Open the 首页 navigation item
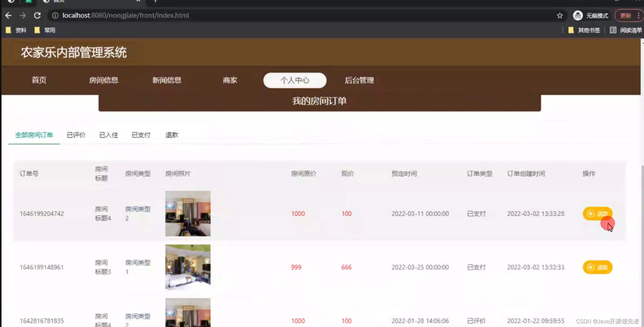This screenshot has width=644, height=327. (39, 80)
